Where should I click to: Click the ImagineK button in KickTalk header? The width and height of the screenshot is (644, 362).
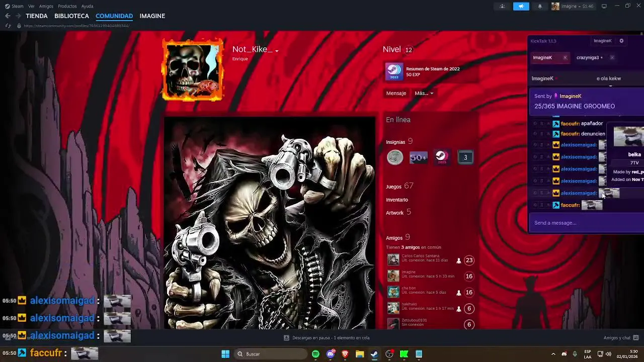(x=603, y=41)
